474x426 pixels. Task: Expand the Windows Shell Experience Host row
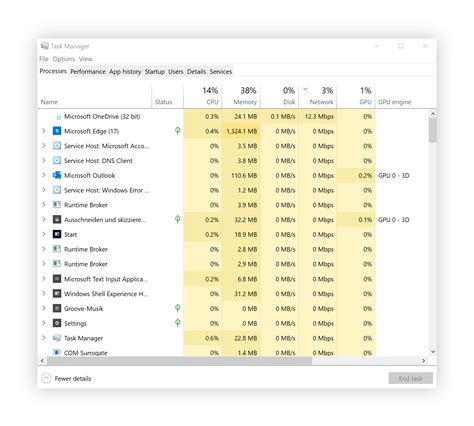click(x=44, y=293)
